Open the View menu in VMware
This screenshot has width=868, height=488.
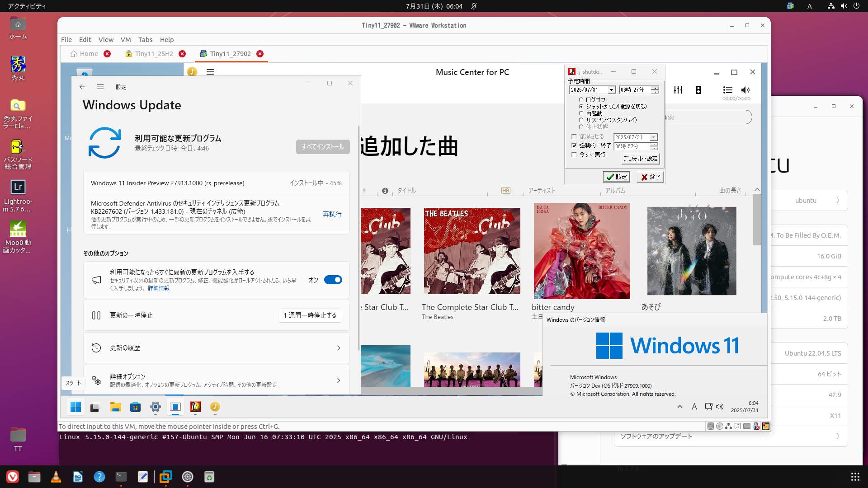106,40
